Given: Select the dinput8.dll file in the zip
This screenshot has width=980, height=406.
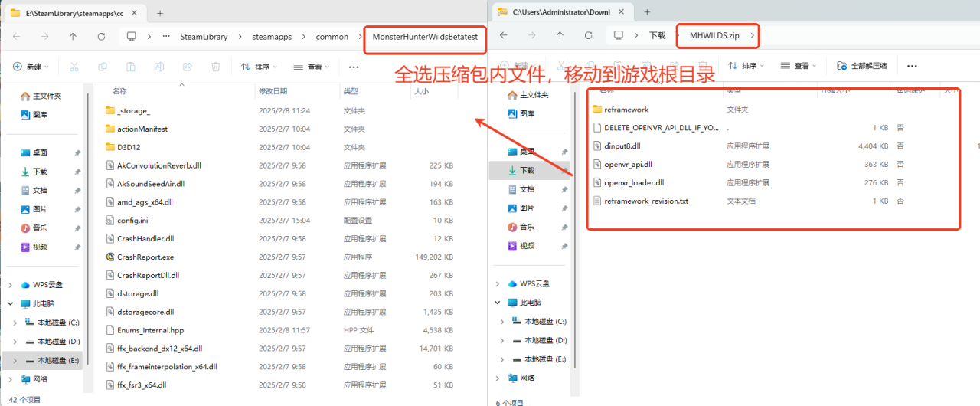Looking at the screenshot, I should click(622, 146).
